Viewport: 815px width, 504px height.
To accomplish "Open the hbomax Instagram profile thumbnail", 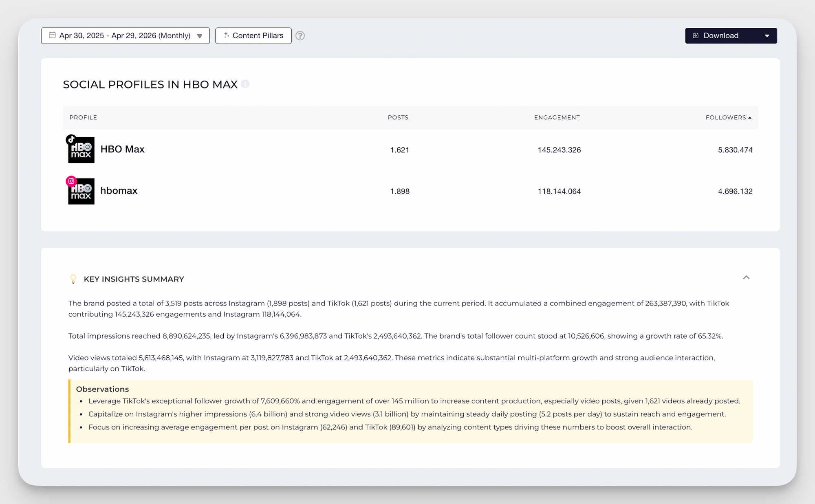I will (x=81, y=191).
